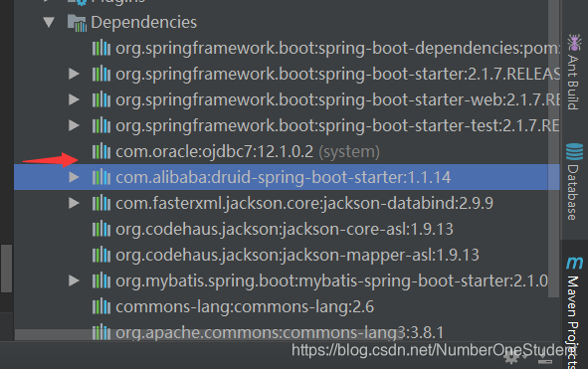The image size is (588, 369).
Task: Click the Maven 'm' icon
Action: 574,263
